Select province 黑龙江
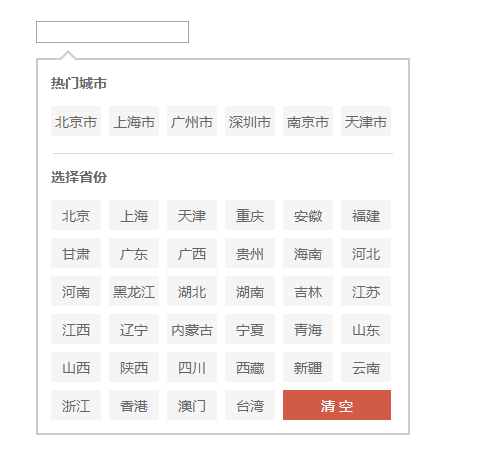This screenshot has width=480, height=475. [134, 291]
